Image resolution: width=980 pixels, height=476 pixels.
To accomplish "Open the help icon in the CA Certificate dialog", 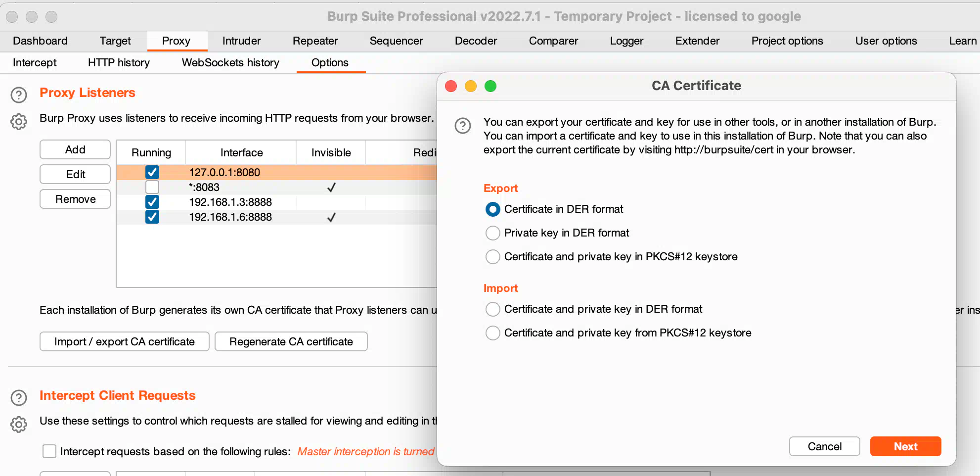I will point(463,126).
